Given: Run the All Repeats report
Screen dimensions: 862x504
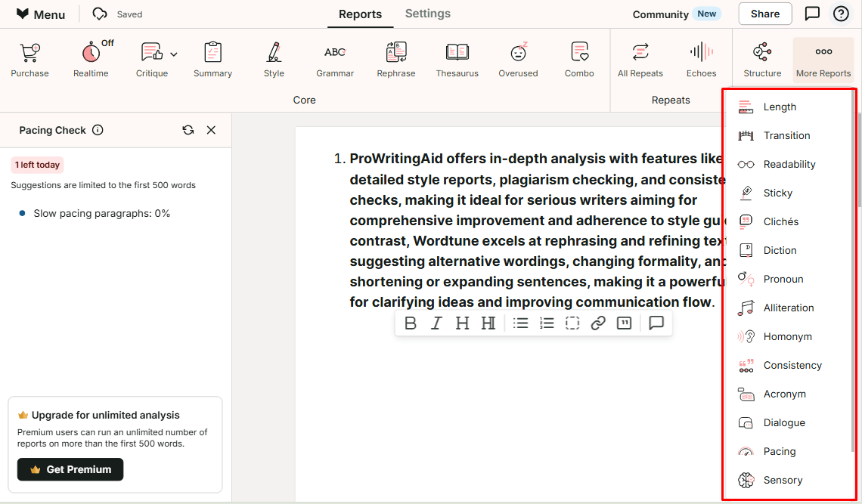Looking at the screenshot, I should 640,60.
